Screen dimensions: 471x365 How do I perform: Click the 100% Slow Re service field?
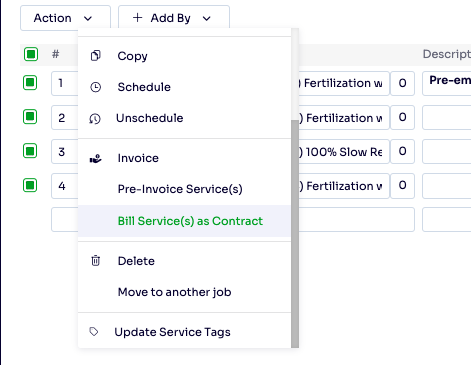point(344,152)
